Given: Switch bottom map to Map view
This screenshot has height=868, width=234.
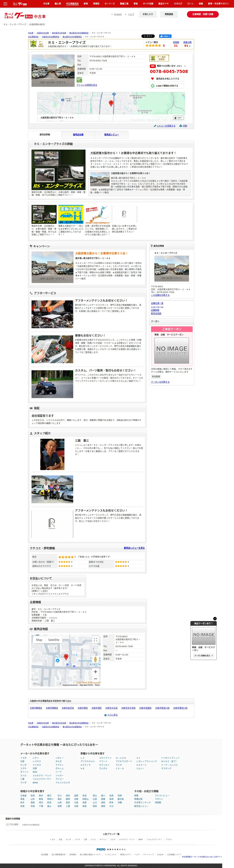Looking at the screenshot, I should click(39, 640).
